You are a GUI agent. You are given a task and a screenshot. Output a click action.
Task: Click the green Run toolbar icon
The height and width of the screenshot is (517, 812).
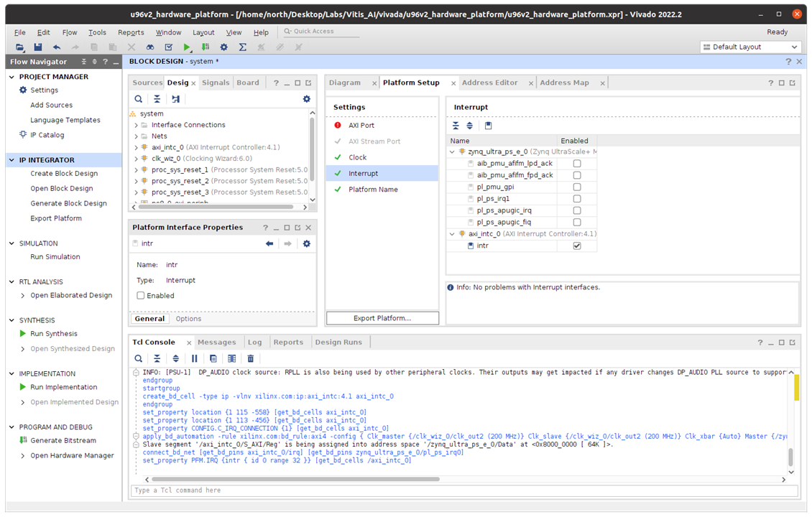point(187,47)
